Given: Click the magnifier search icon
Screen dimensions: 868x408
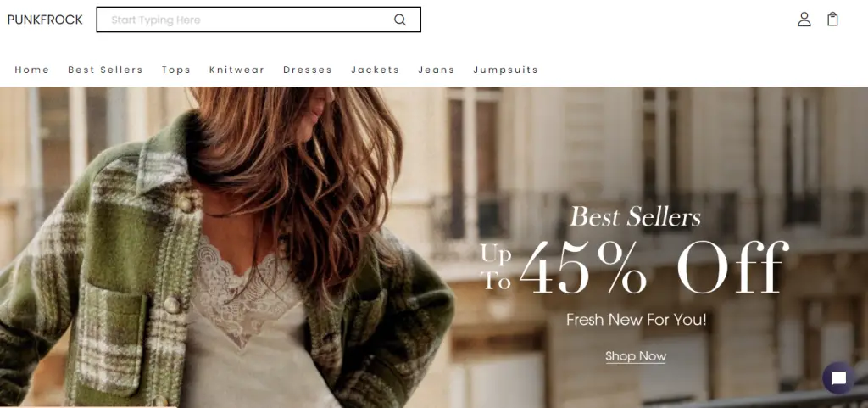Looking at the screenshot, I should click(400, 20).
